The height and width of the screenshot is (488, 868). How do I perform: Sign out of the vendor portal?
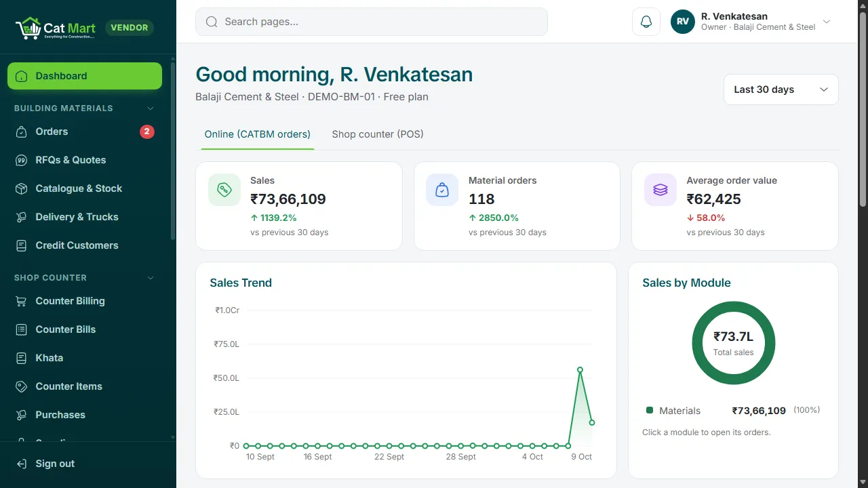coord(85,464)
